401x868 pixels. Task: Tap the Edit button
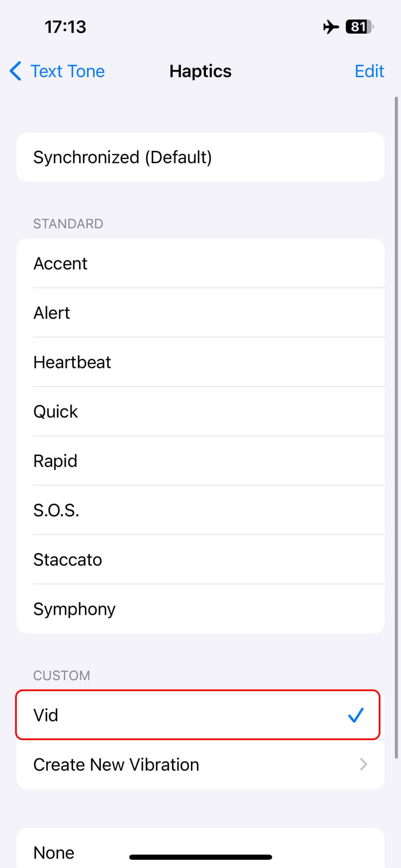[369, 71]
